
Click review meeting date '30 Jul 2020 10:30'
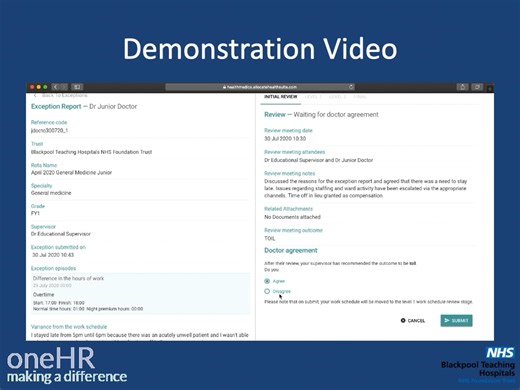pos(285,139)
